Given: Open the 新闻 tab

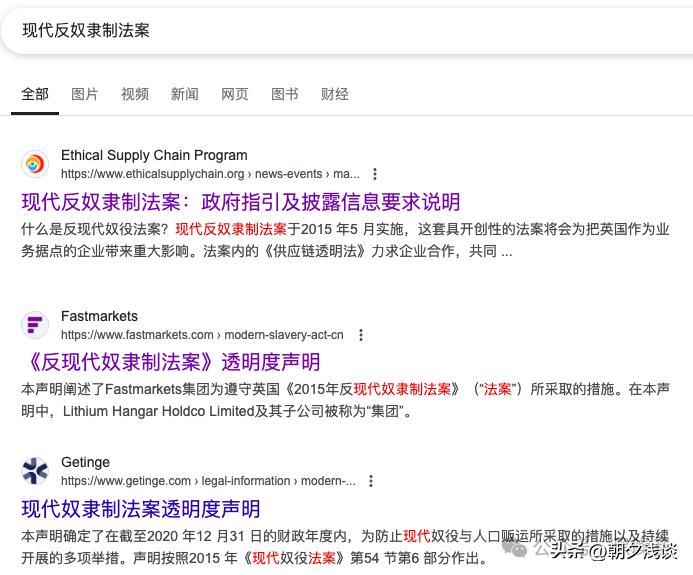Looking at the screenshot, I should tap(185, 94).
